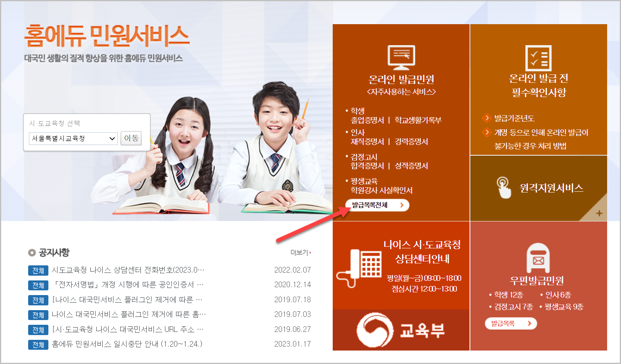The width and height of the screenshot is (621, 364).
Task: Open the 발급기준년도 link
Action: [514, 118]
